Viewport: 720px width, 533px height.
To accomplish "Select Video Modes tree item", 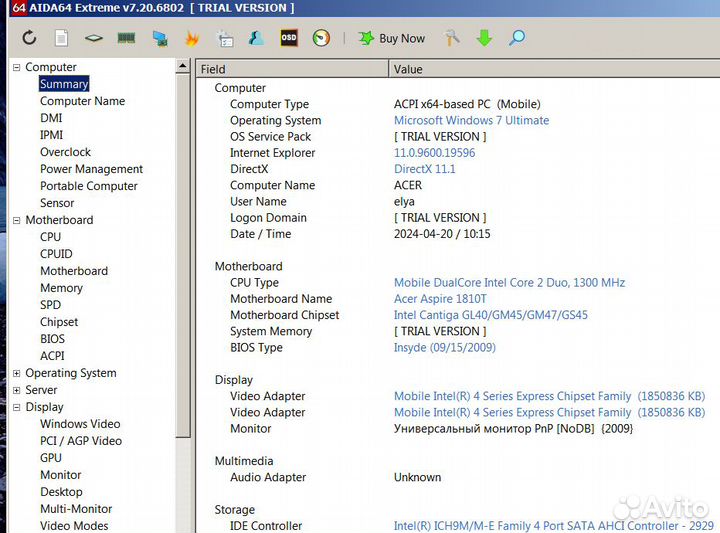I will pyautogui.click(x=74, y=526).
